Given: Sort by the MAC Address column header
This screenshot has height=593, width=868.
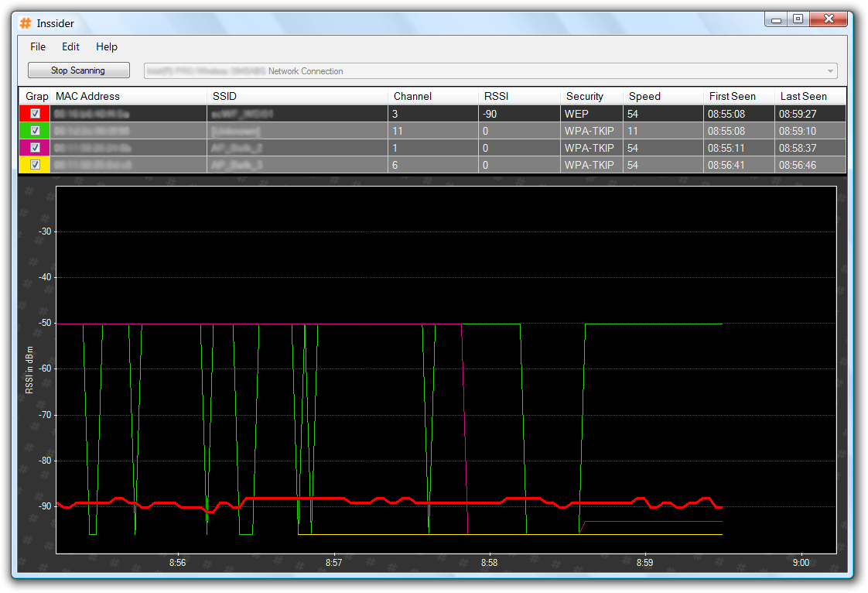Looking at the screenshot, I should click(x=128, y=97).
